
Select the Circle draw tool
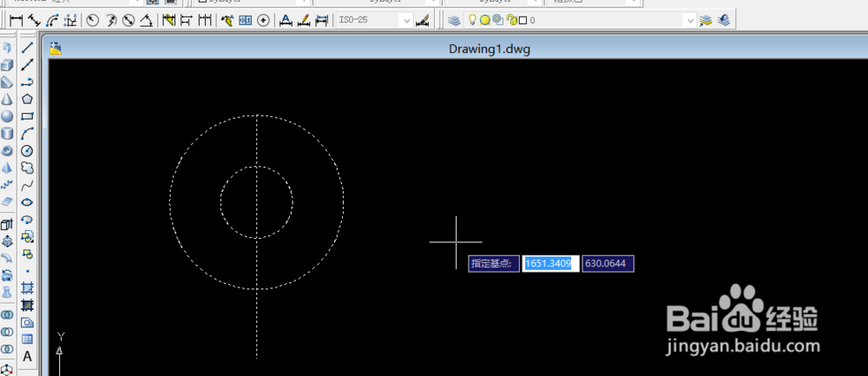(27, 150)
